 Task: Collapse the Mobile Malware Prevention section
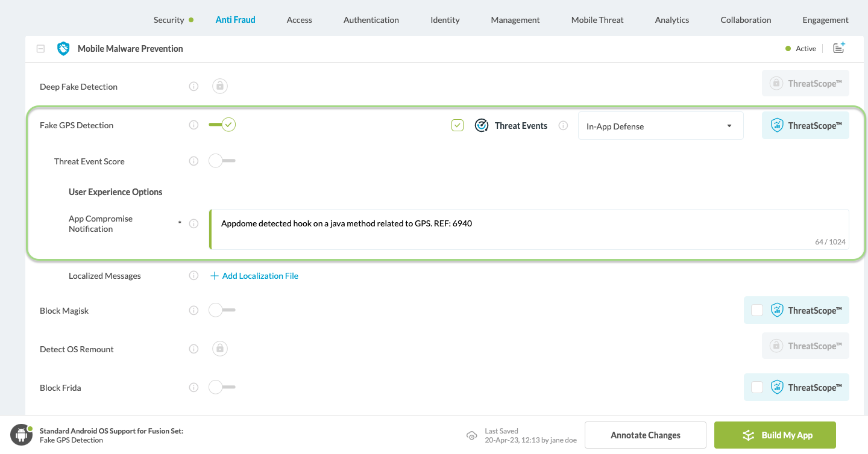point(40,49)
